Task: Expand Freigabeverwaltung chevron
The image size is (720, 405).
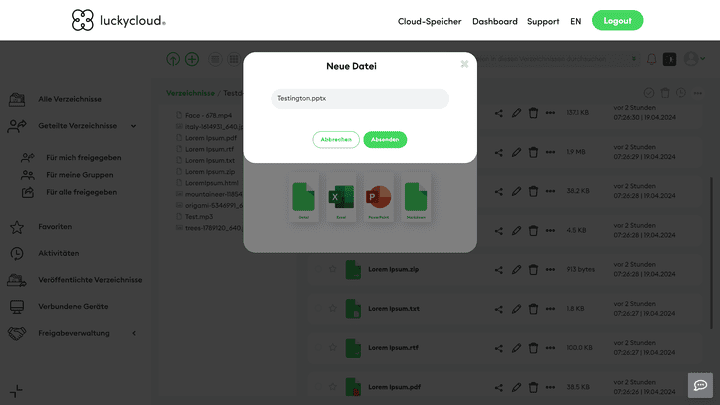Action: 134,333
